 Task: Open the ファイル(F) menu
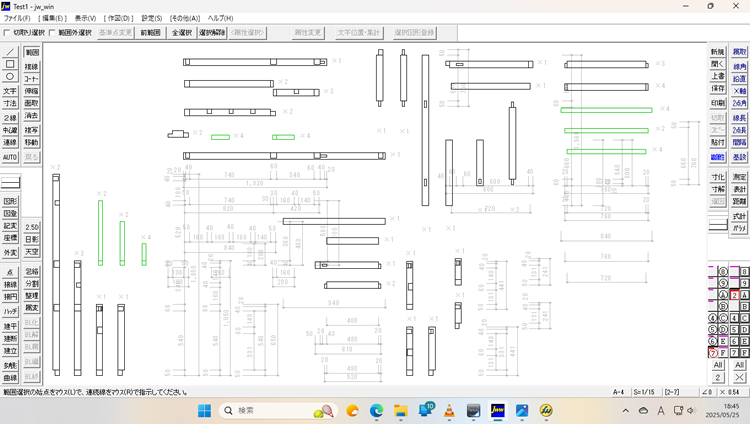point(17,18)
